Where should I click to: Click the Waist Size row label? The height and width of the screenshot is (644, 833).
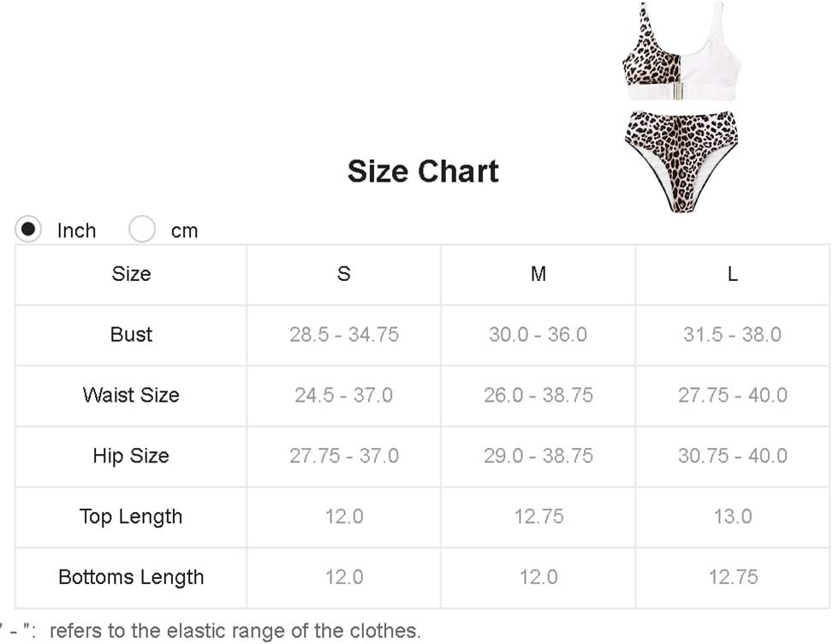131,396
